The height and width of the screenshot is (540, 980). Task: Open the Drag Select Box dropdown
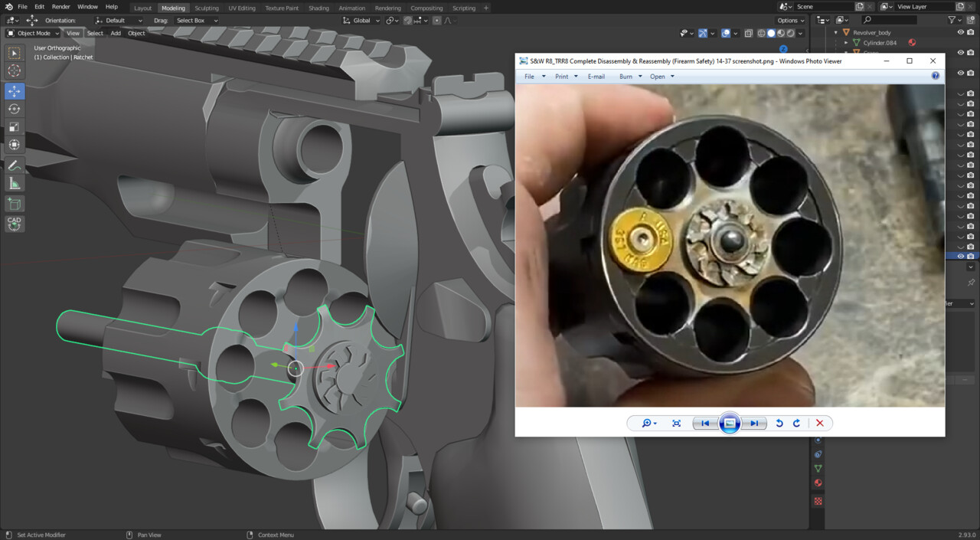197,21
